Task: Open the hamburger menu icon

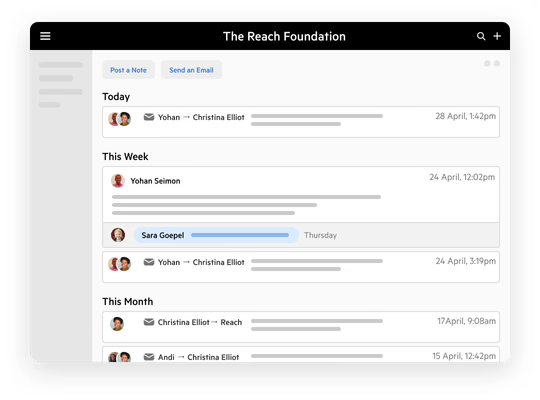Action: tap(45, 36)
